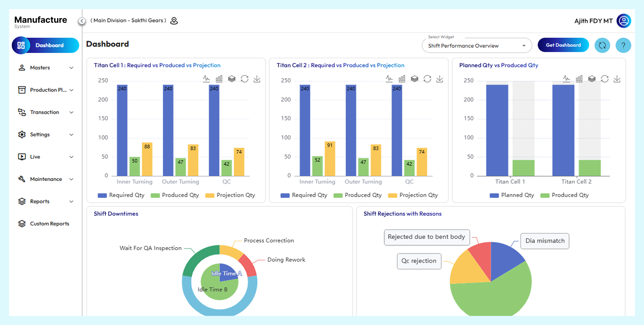Viewport: 644px width, 325px height.
Task: Switch Titan Cell 1 chart to line view
Action: click(206, 79)
